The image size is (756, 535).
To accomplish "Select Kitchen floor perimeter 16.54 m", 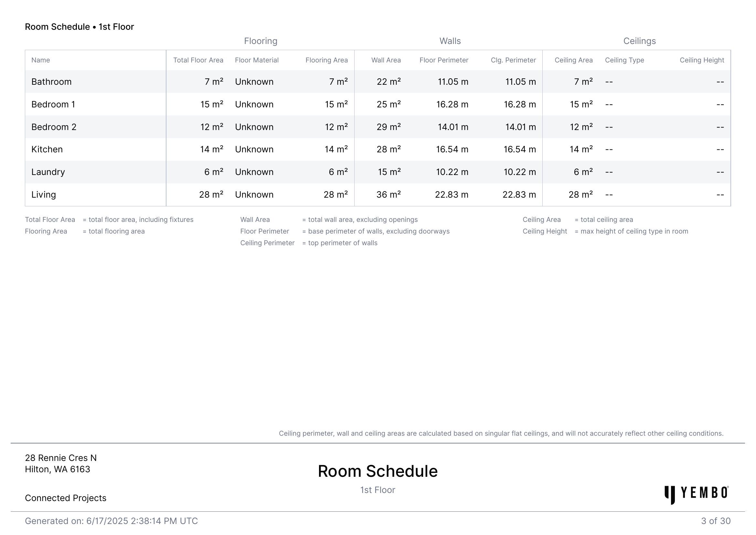I will pyautogui.click(x=452, y=149).
